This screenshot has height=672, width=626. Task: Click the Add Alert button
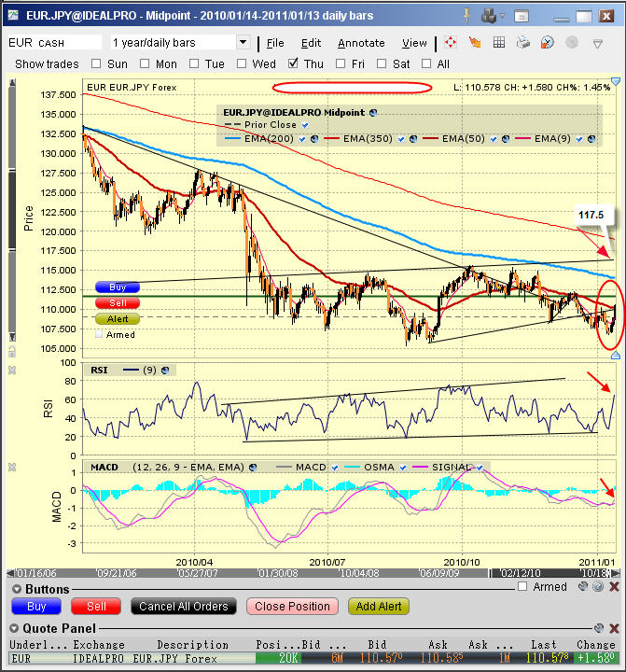[379, 607]
